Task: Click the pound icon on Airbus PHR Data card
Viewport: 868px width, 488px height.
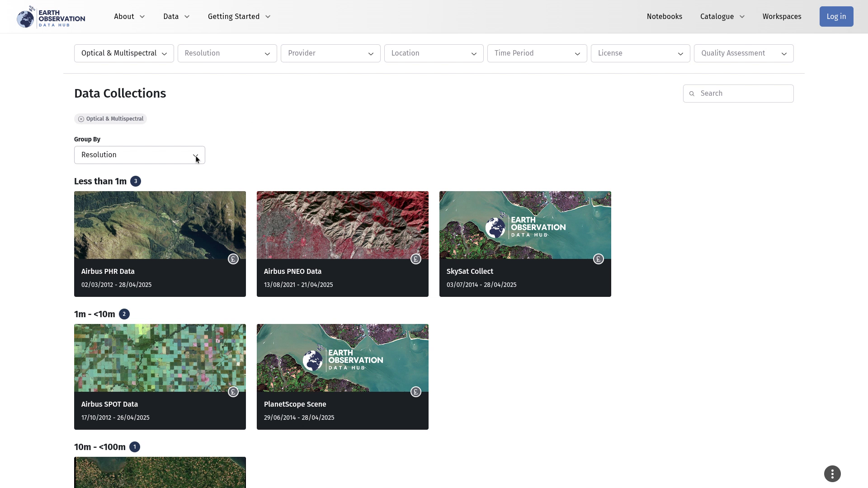Action: tap(233, 259)
